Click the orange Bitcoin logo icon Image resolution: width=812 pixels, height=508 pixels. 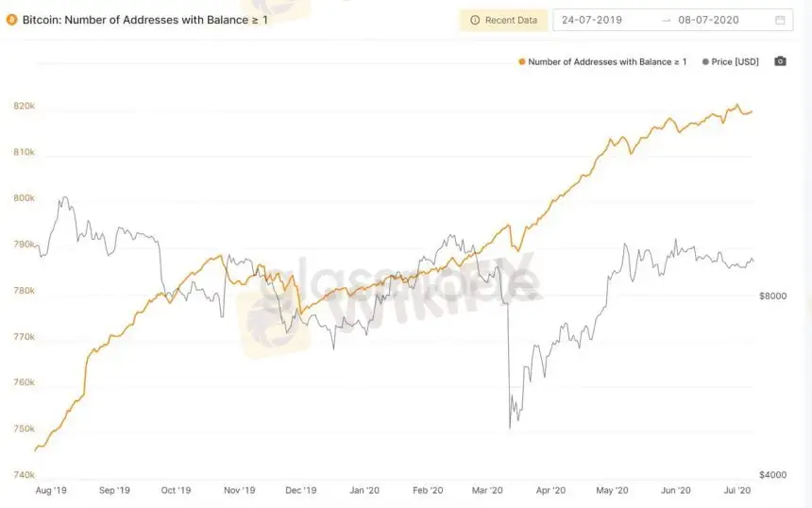(11, 19)
